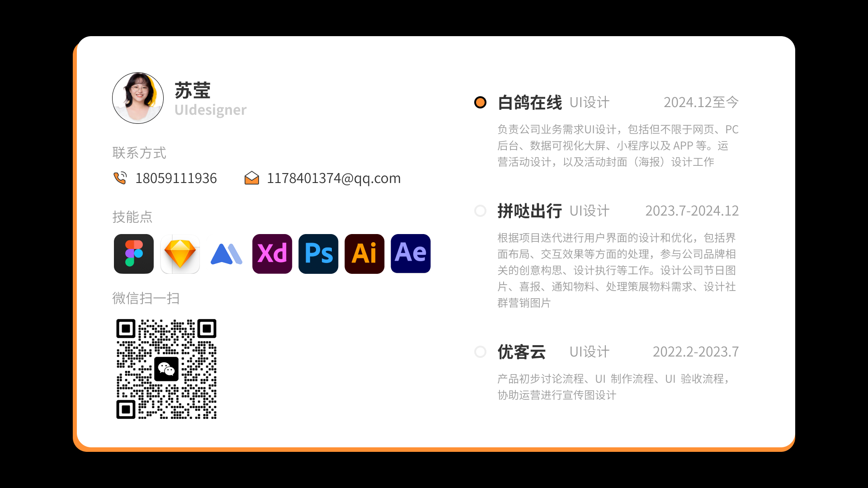Screen dimensions: 868x488
Task: Select the orange bullet beside 白鸽在线
Action: 480,103
